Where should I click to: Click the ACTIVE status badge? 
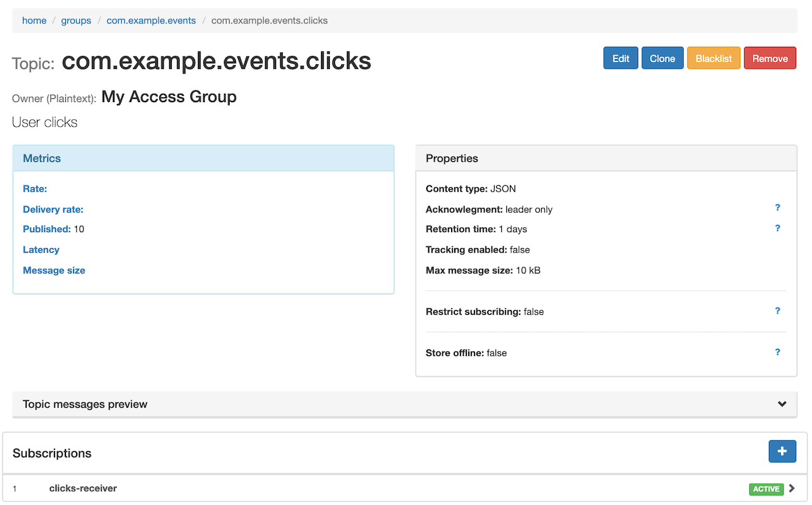tap(766, 489)
